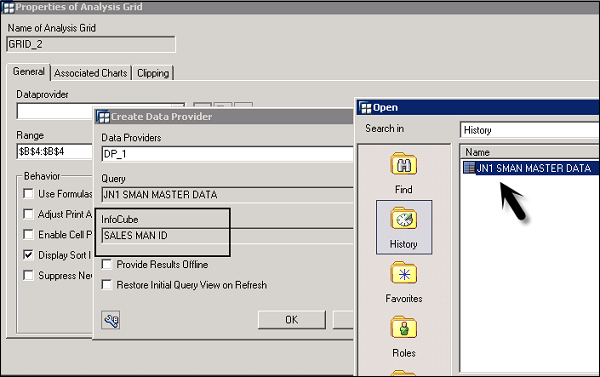Click the query icon beside JN1 SMAN MASTER DATA
The width and height of the screenshot is (600, 377).
pos(469,168)
